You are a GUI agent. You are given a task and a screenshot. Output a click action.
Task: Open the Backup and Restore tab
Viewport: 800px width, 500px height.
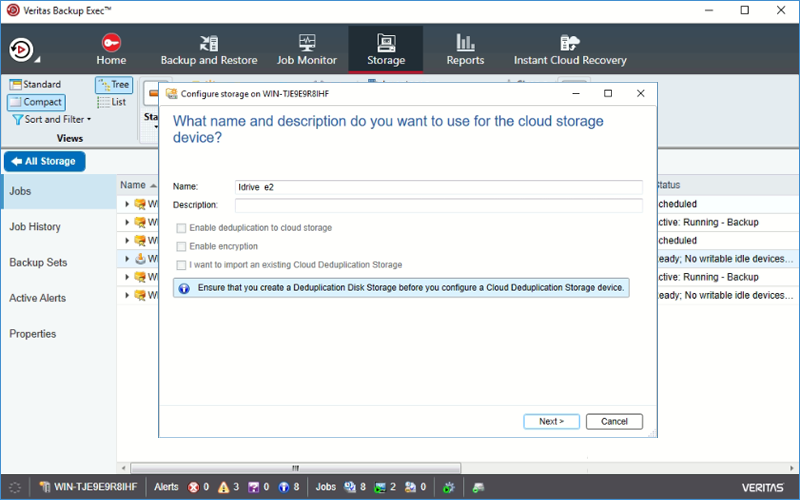click(x=209, y=49)
